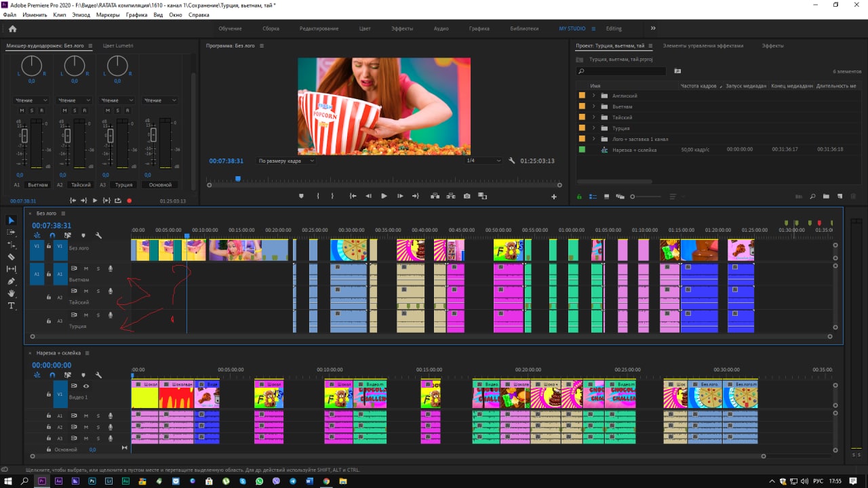Viewport: 868px width, 488px height.
Task: Add marker in Без лого timeline
Action: tap(83, 235)
